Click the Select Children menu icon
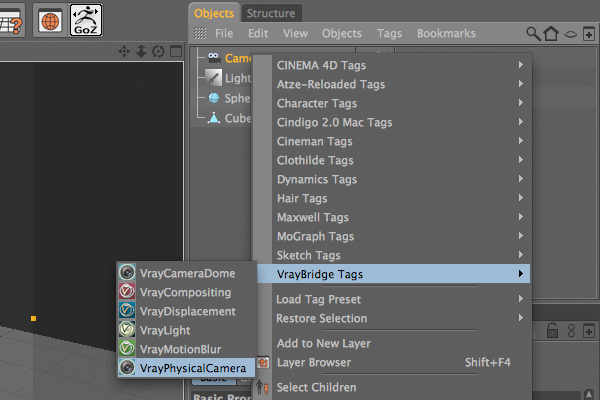 [262, 387]
